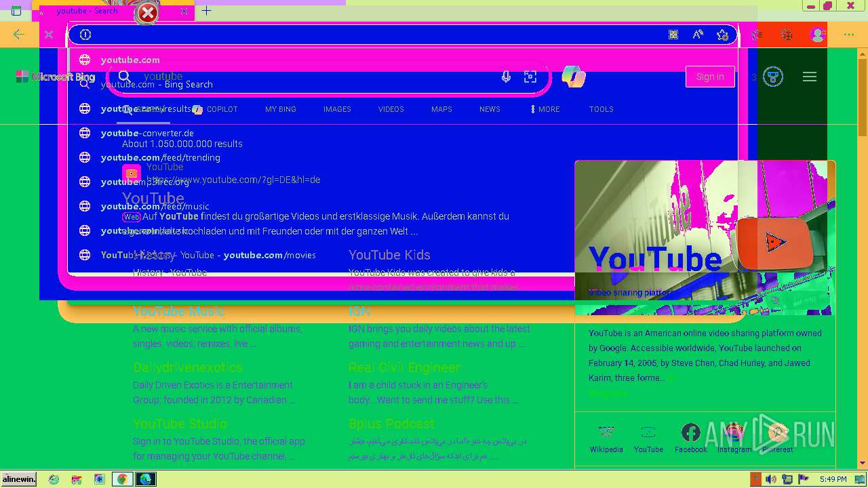This screenshot has height=488, width=868.
Task: Open the Real Civil Engineer link
Action: (x=404, y=367)
